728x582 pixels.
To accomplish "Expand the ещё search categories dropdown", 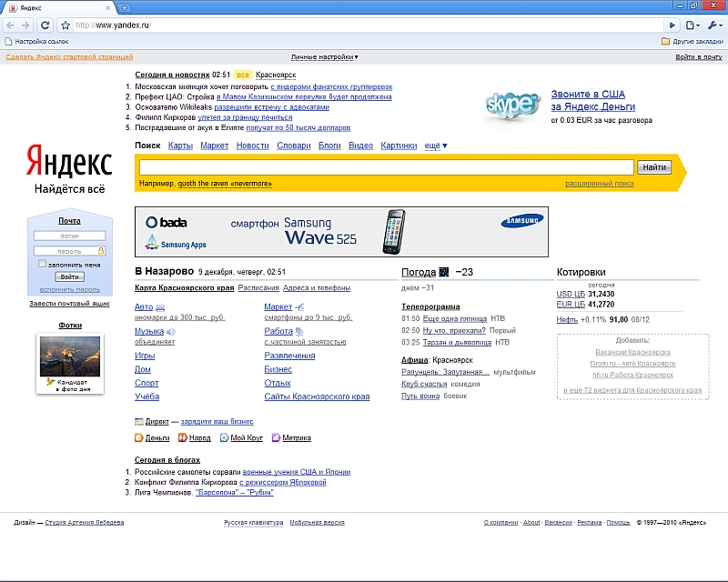I will coord(436,145).
